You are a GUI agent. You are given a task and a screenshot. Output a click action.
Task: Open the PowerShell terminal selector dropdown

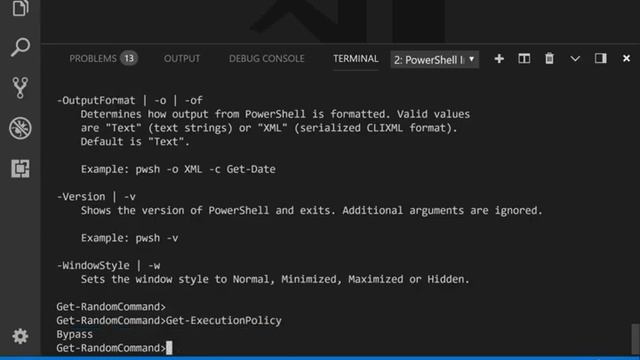pos(434,60)
